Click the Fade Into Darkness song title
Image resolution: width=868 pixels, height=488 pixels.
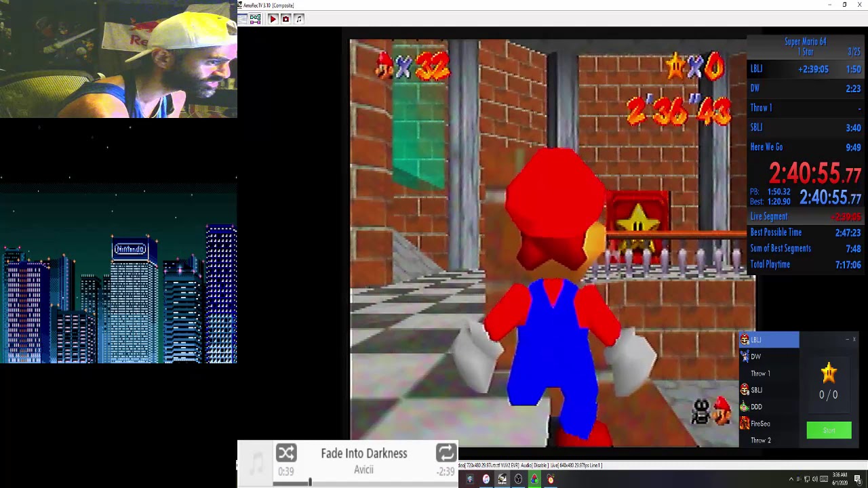point(364,453)
